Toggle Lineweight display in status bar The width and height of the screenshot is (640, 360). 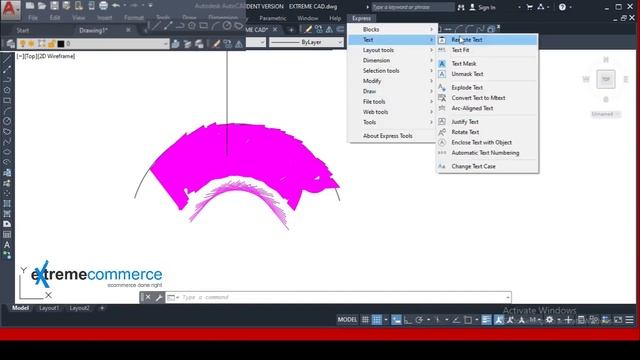(486, 320)
